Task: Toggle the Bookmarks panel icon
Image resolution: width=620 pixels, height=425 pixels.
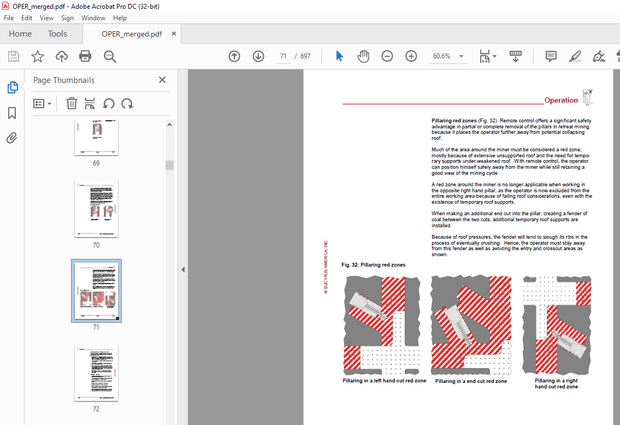Action: coord(12,113)
